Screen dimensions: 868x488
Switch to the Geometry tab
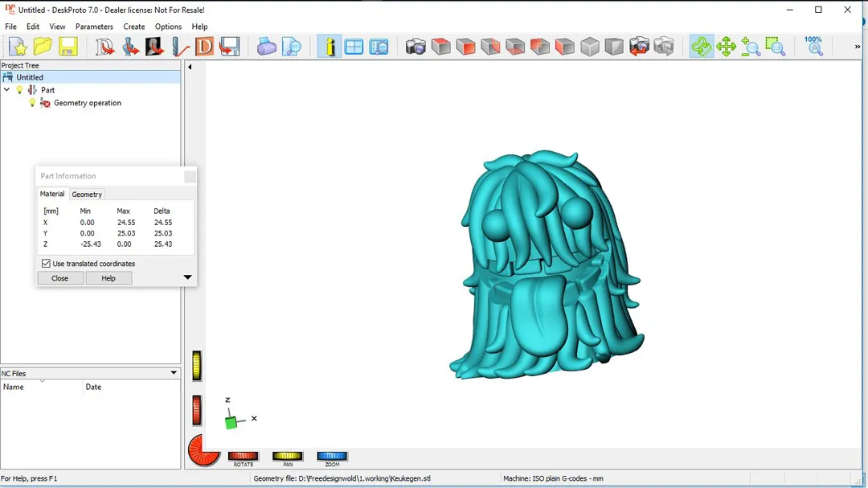tap(87, 195)
